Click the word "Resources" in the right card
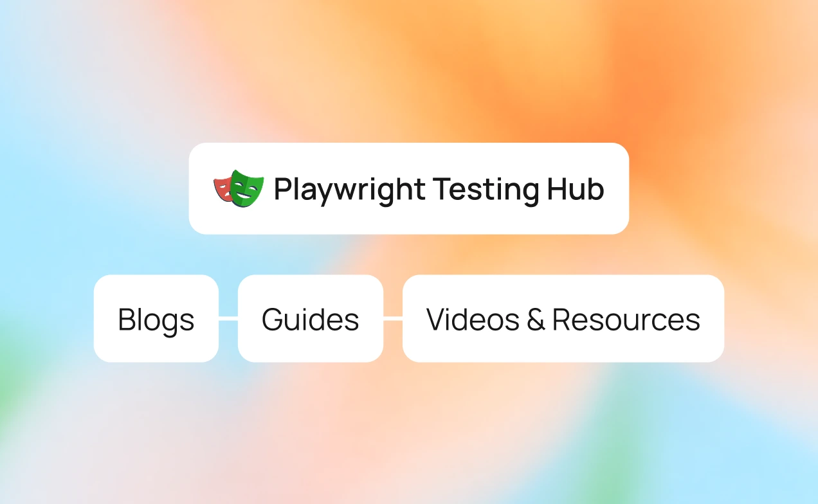 (626, 319)
